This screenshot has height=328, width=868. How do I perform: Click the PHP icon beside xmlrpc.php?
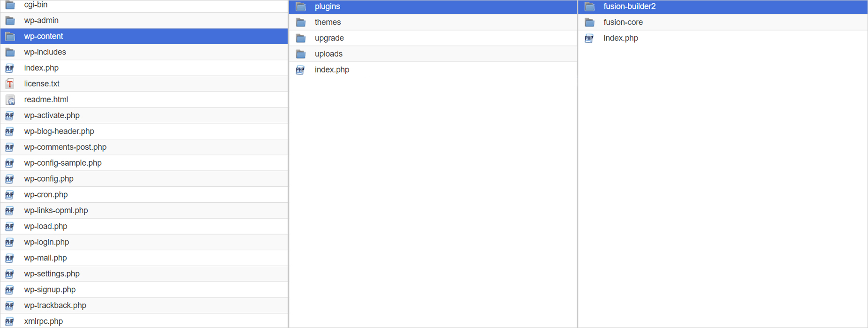9,321
